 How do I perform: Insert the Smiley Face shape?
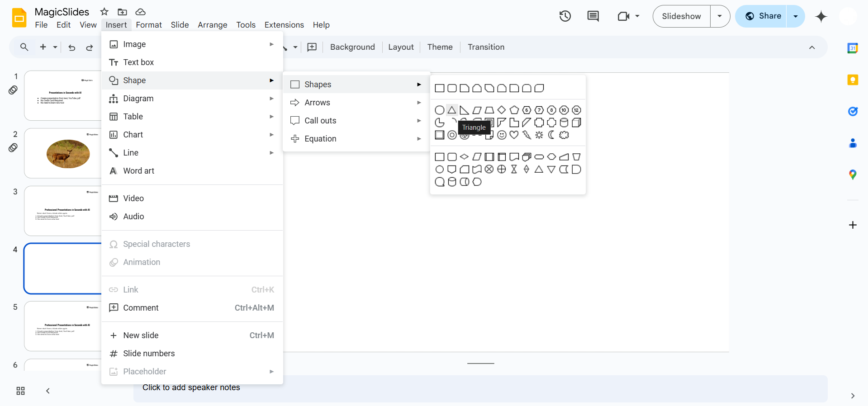tap(502, 135)
